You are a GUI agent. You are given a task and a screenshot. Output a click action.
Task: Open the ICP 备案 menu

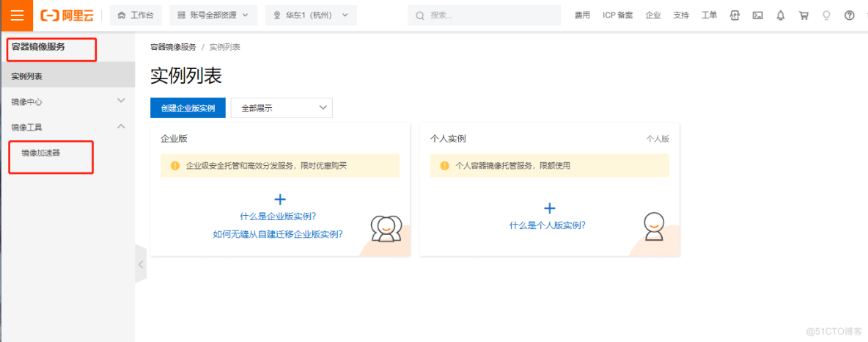[618, 15]
